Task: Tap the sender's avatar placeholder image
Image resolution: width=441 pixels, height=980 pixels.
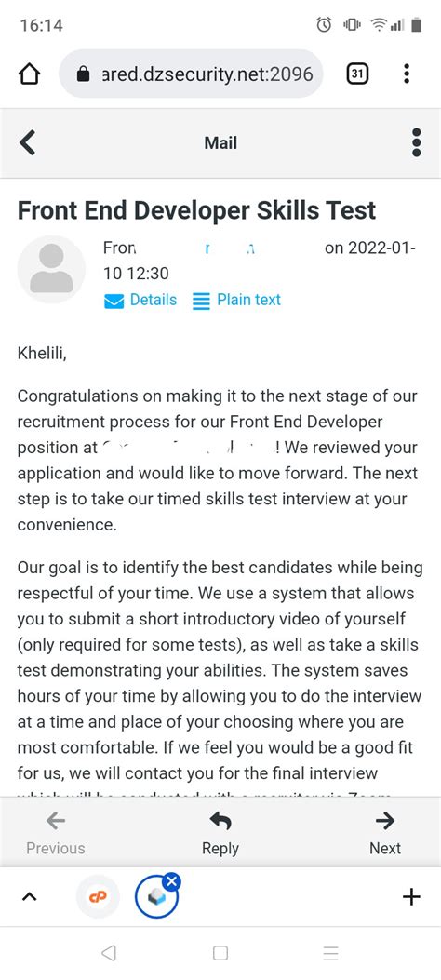Action: click(x=51, y=269)
